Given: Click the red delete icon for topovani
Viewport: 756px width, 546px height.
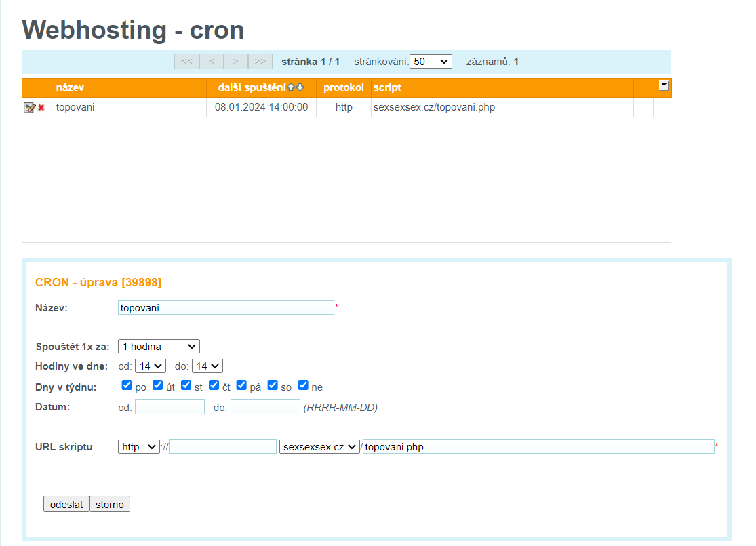Looking at the screenshot, I should coord(41,108).
